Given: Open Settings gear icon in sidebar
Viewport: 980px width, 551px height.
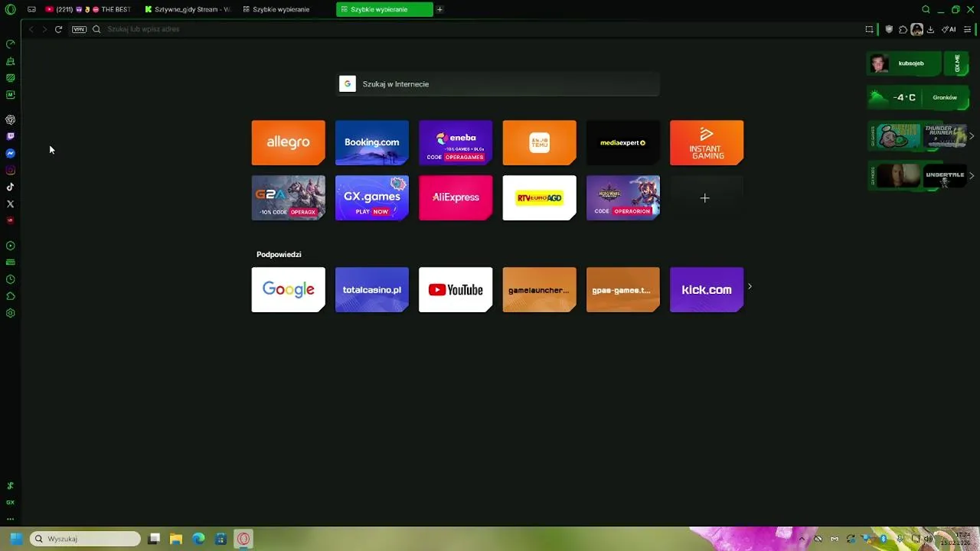Looking at the screenshot, I should (x=10, y=313).
